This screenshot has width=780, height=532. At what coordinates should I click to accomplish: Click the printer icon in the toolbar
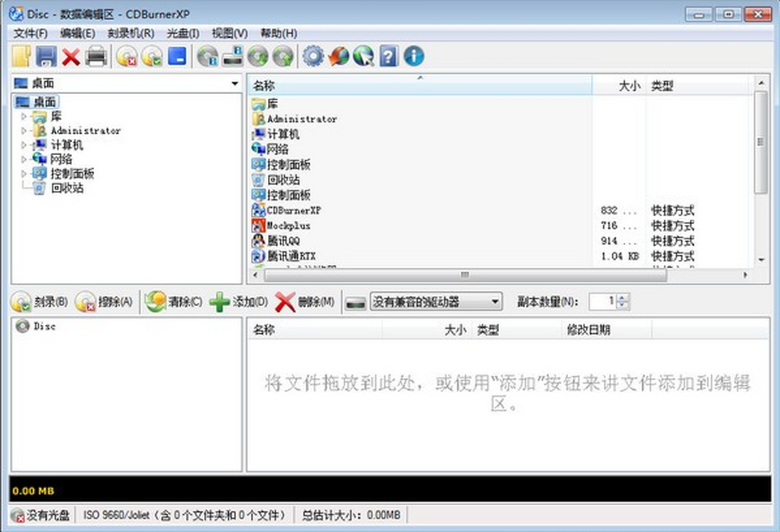[x=95, y=56]
